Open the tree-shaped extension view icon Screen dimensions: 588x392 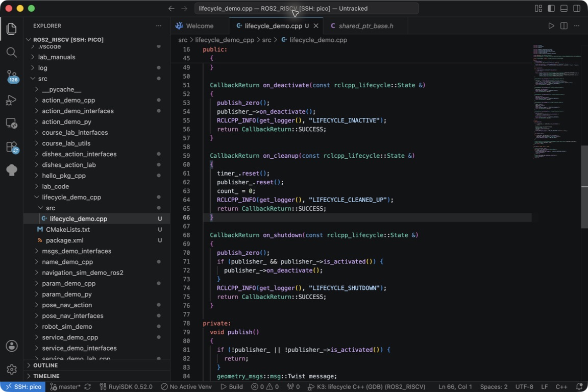12,170
